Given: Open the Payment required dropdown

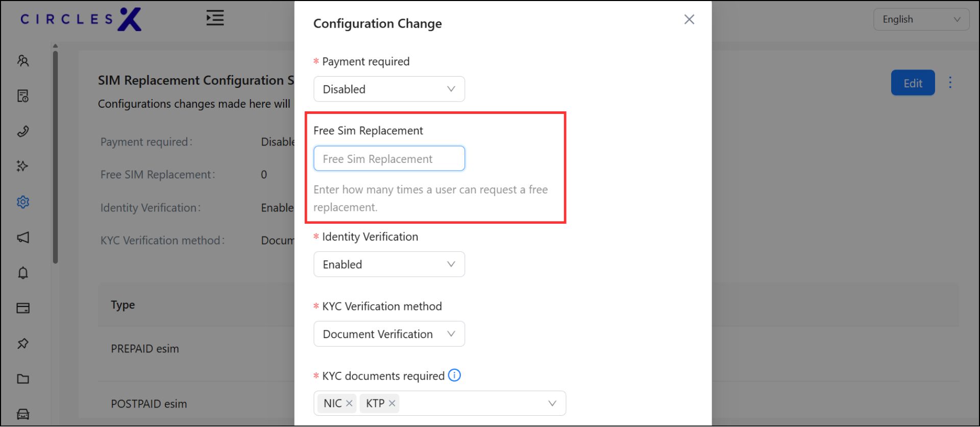Looking at the screenshot, I should pos(389,89).
